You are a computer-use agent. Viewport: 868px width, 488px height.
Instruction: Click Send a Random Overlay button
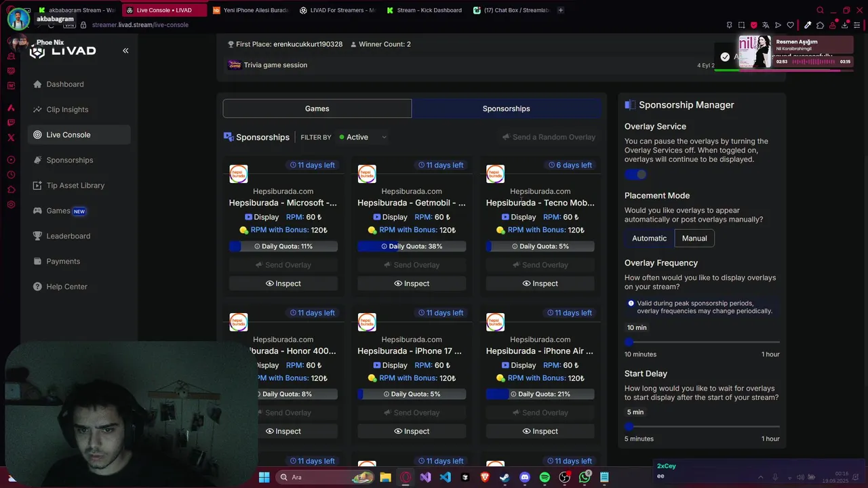549,137
